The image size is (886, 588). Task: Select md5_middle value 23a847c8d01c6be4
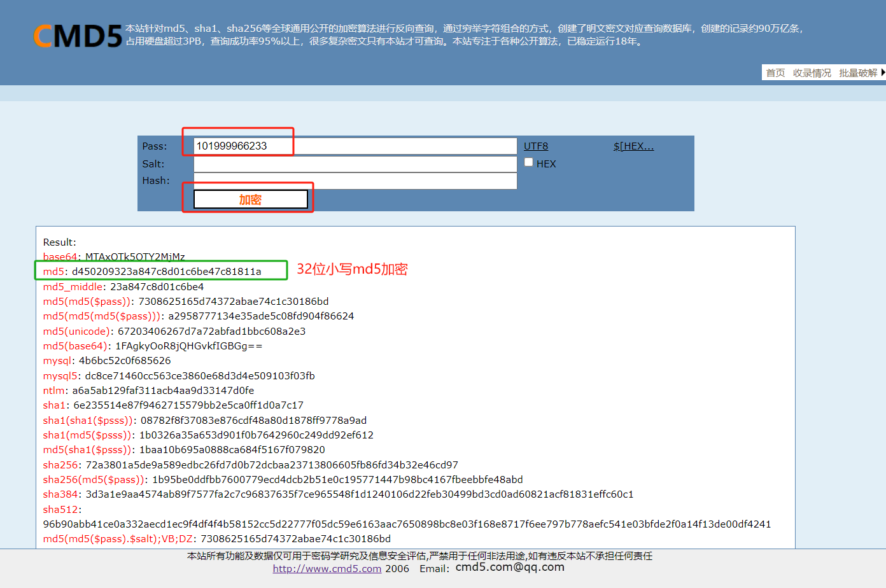point(157,286)
